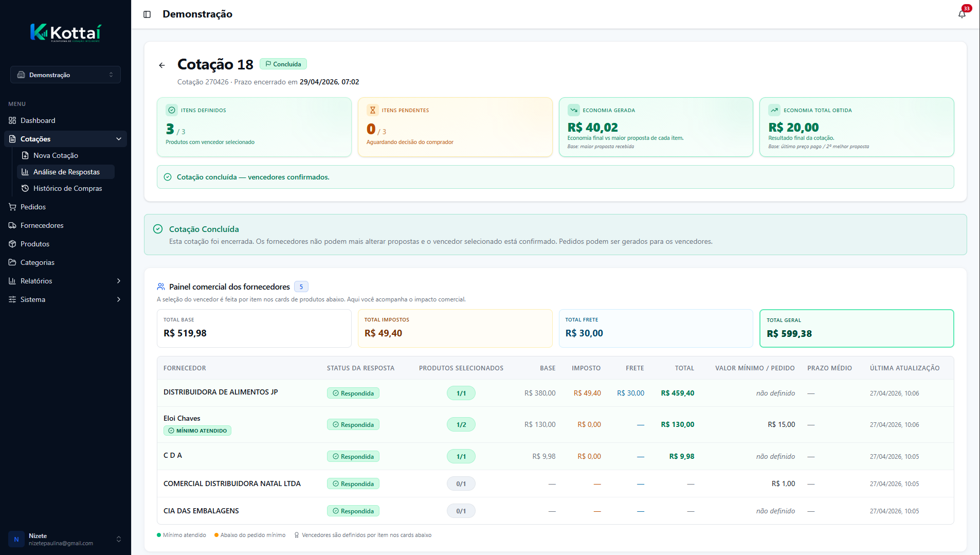The width and height of the screenshot is (980, 555).
Task: Click the Categorias folder icon
Action: coord(12,262)
